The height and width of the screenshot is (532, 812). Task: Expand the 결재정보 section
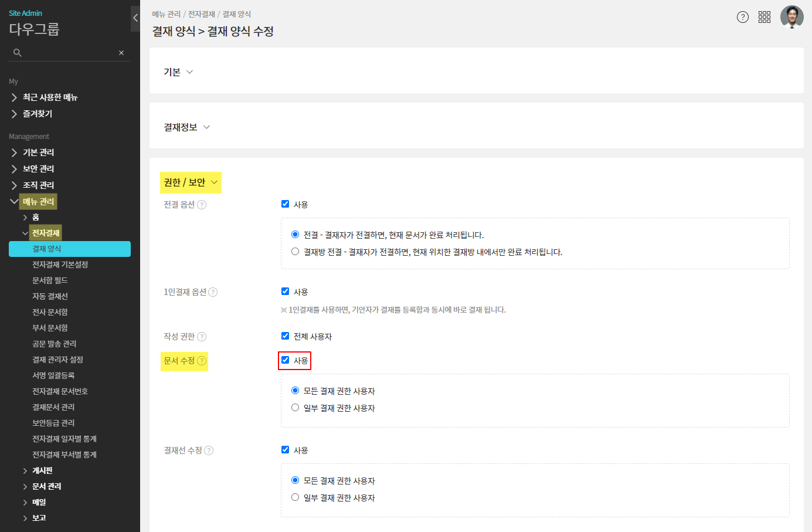coord(186,127)
